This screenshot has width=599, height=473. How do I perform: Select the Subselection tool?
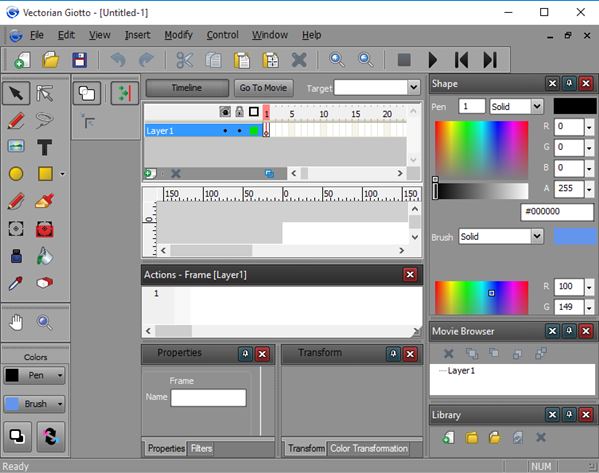pyautogui.click(x=45, y=93)
